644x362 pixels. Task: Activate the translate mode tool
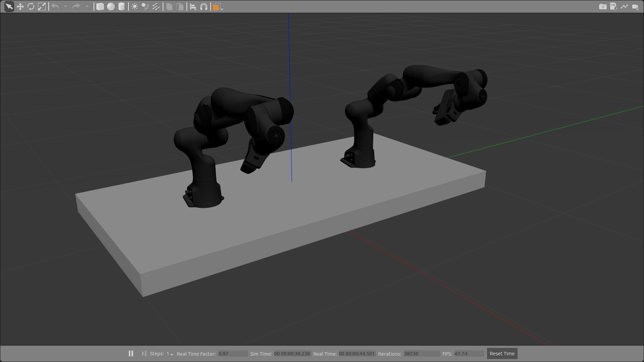coord(20,6)
